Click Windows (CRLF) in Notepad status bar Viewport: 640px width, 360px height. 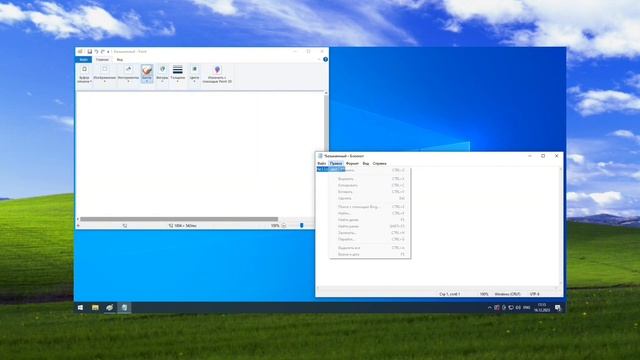[507, 294]
